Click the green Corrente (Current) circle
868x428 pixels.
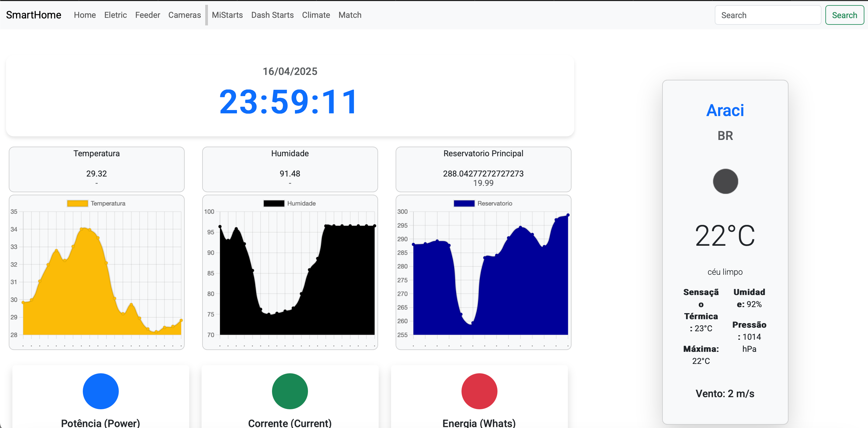(290, 391)
